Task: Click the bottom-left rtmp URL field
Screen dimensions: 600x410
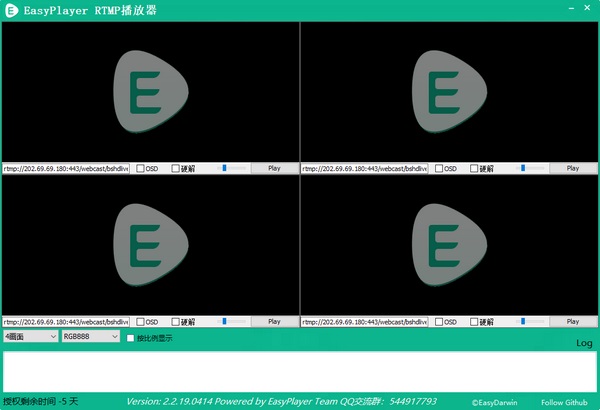Action: 66,322
